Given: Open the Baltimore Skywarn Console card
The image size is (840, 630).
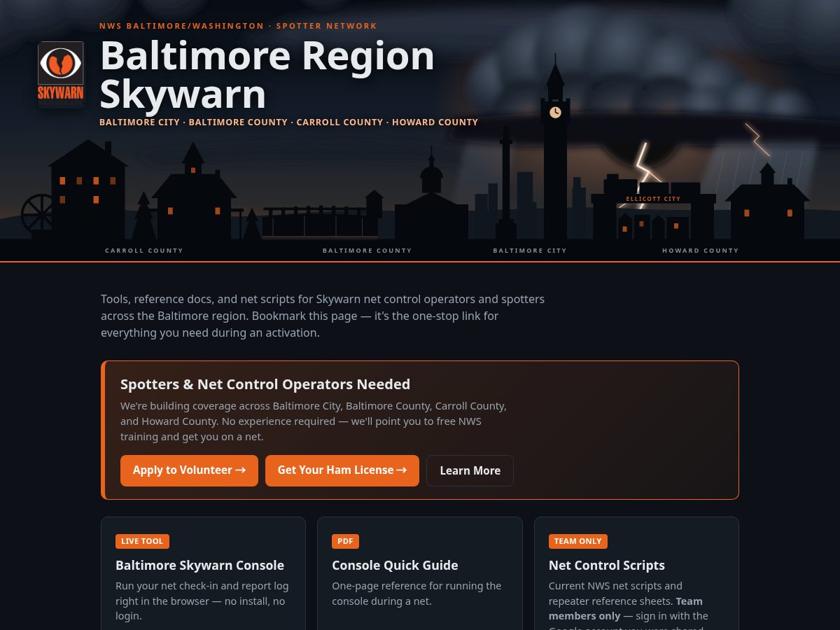Looking at the screenshot, I should point(203,573).
